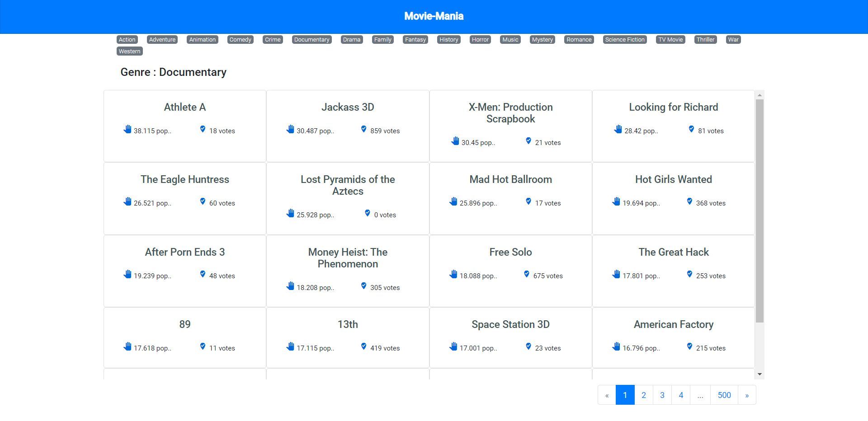Select the Action genre tag
Image resolution: width=868 pixels, height=421 pixels.
[127, 40]
